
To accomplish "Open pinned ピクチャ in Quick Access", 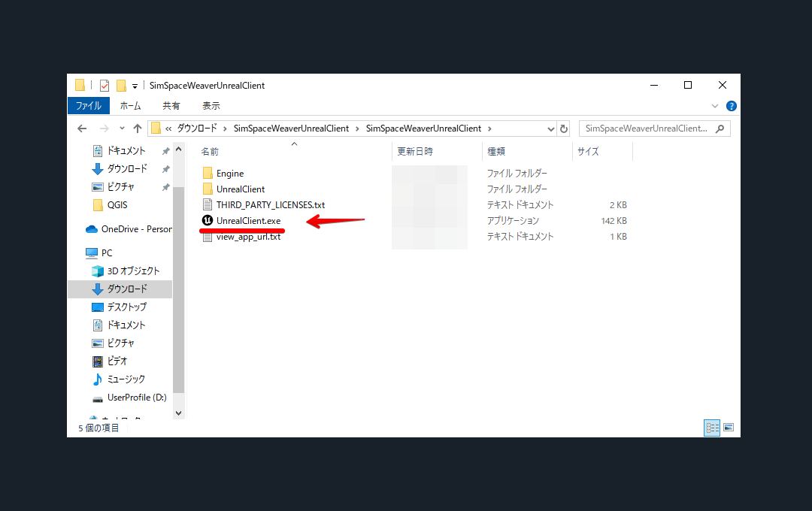I will click(x=120, y=187).
